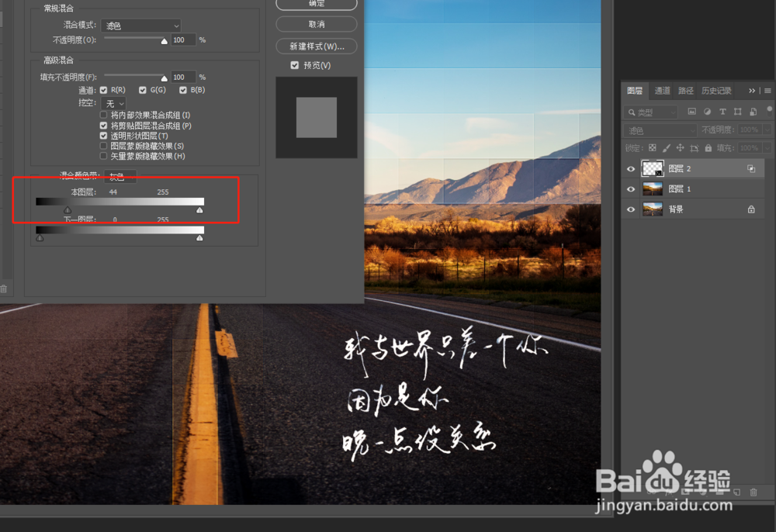The image size is (776, 532).
Task: Select the 背景 layer name
Action: click(676, 209)
